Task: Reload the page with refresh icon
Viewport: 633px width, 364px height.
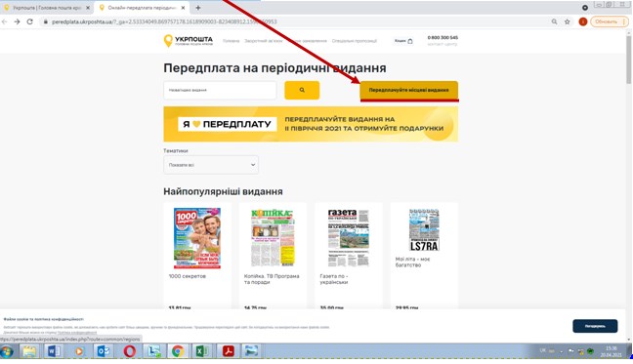Action: [30, 21]
